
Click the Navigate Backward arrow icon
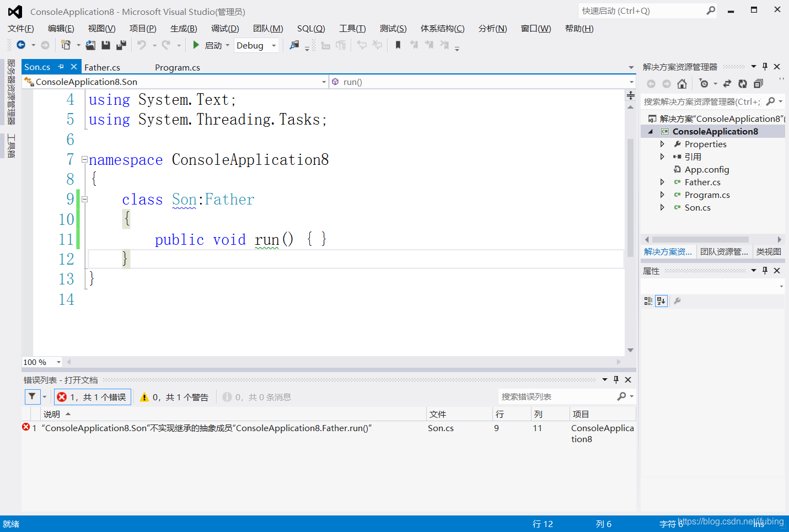click(21, 45)
